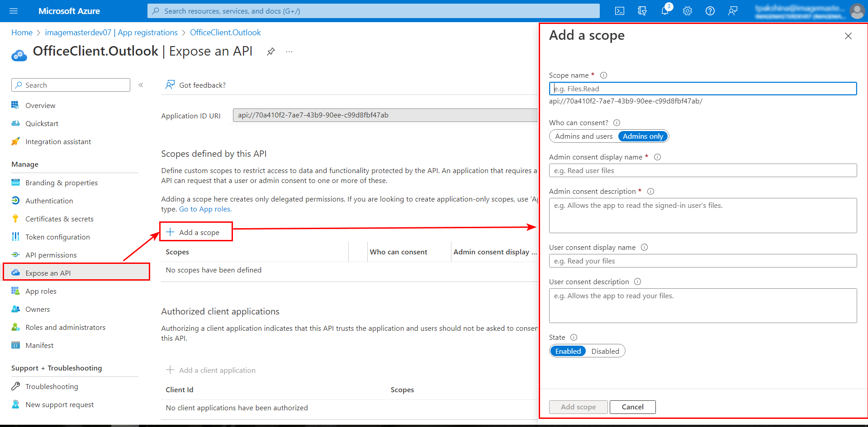Open Overview in the left menu

[x=40, y=105]
